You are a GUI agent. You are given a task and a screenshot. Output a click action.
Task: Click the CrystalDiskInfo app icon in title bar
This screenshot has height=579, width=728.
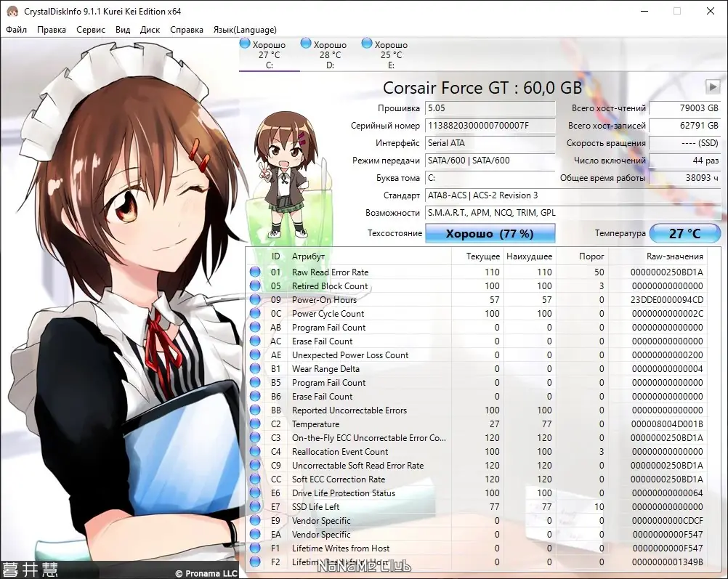pyautogui.click(x=12, y=11)
